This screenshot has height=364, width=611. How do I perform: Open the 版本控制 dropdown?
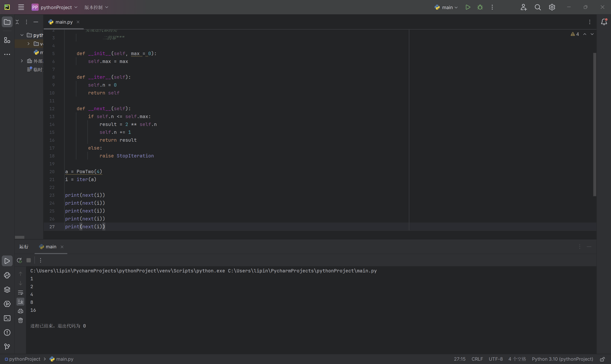[96, 7]
